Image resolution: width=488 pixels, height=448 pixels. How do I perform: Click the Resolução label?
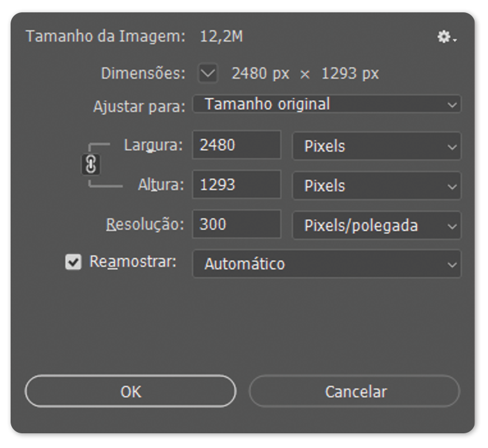click(145, 224)
